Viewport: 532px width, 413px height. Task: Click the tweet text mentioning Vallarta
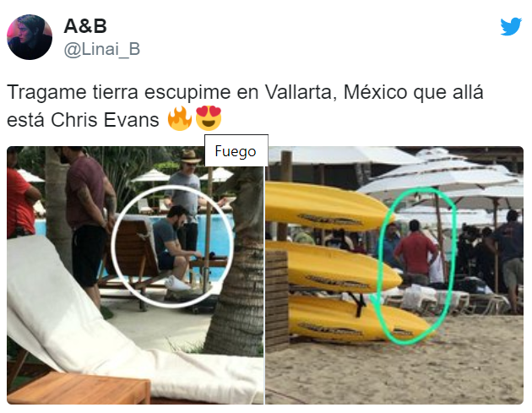[245, 106]
